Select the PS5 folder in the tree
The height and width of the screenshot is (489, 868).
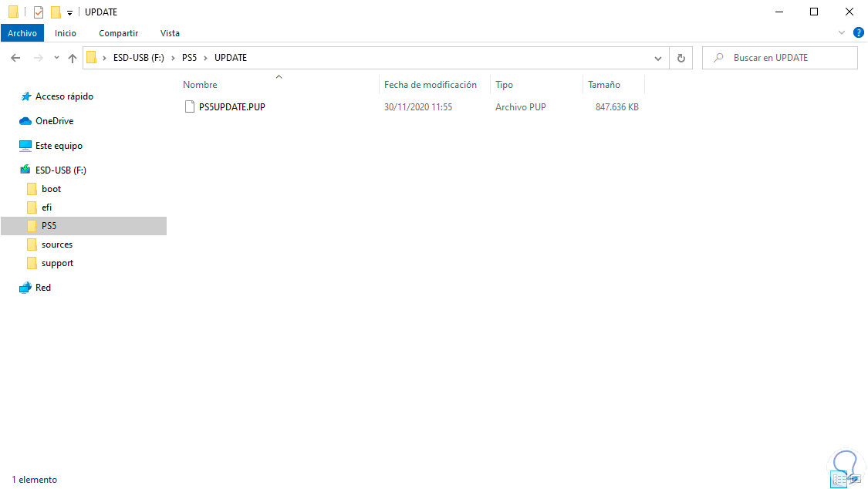83,226
